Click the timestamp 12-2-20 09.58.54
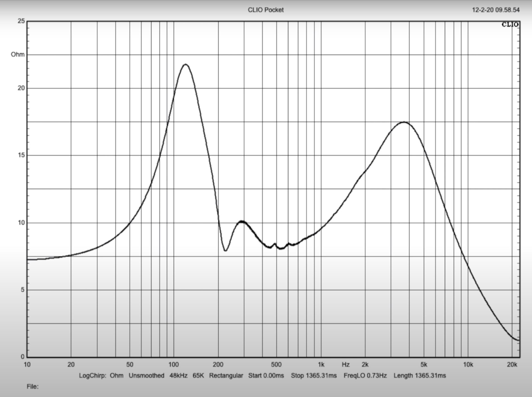 click(496, 10)
